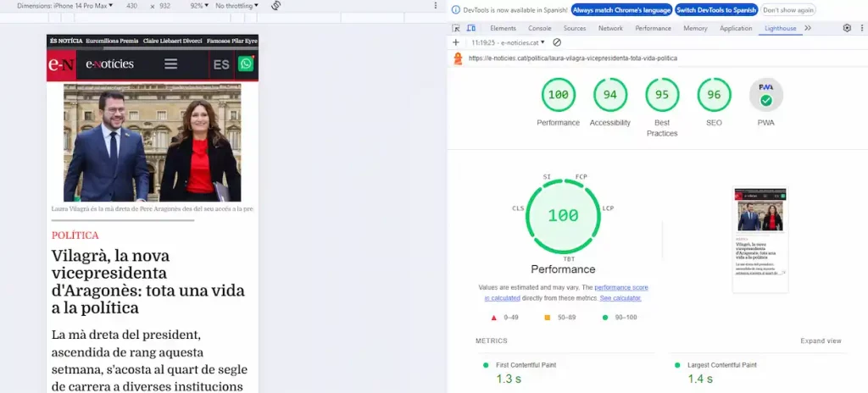Open the 11:19:25 report selector dropdown
The width and height of the screenshot is (868, 393).
click(x=507, y=42)
